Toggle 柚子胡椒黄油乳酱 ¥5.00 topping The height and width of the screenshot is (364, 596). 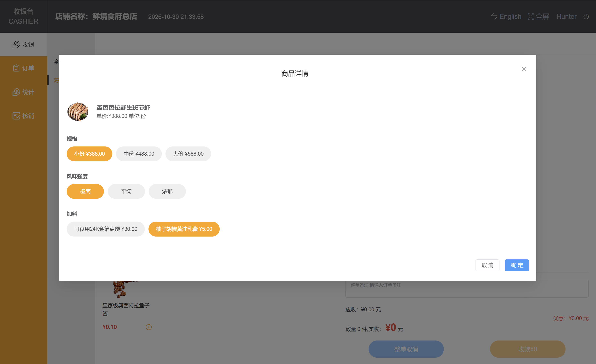[x=184, y=229]
